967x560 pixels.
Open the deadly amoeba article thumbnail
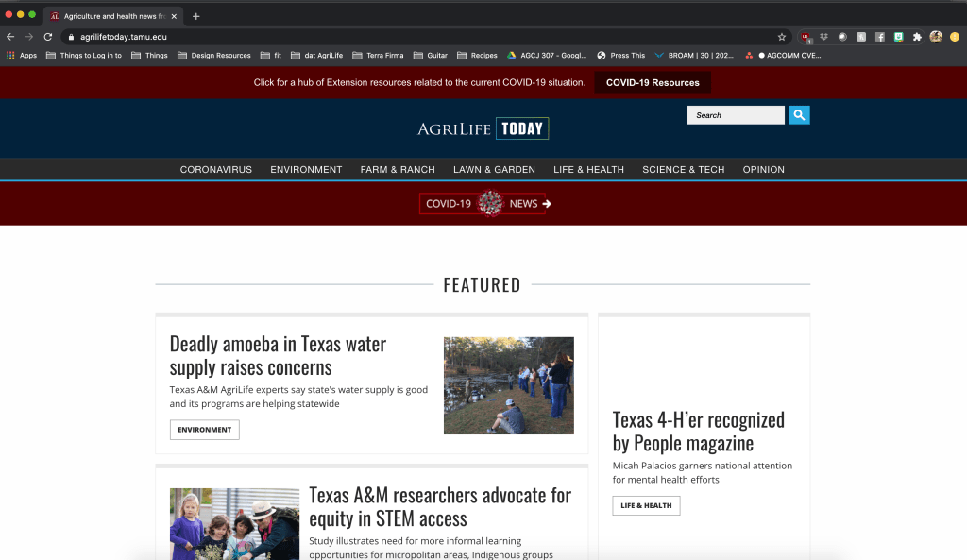[x=508, y=385]
